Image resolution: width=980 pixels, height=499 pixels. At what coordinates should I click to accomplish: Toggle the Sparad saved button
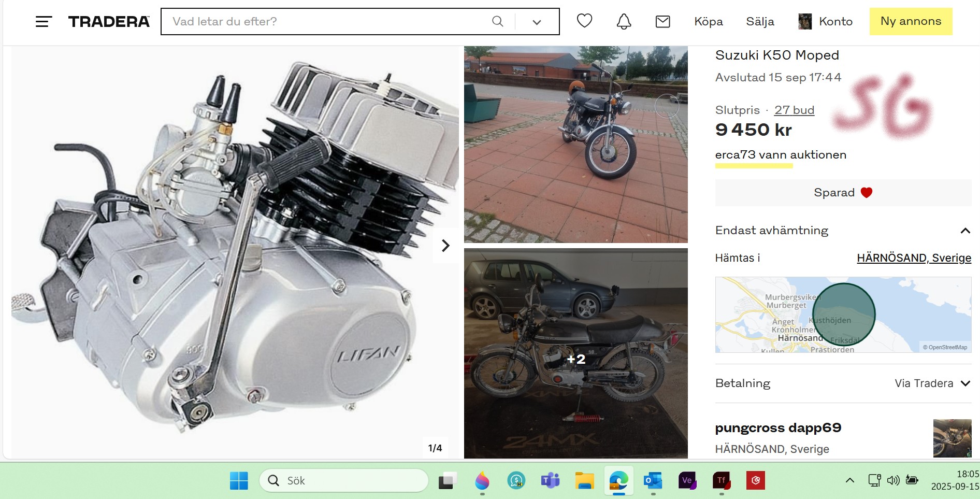843,193
